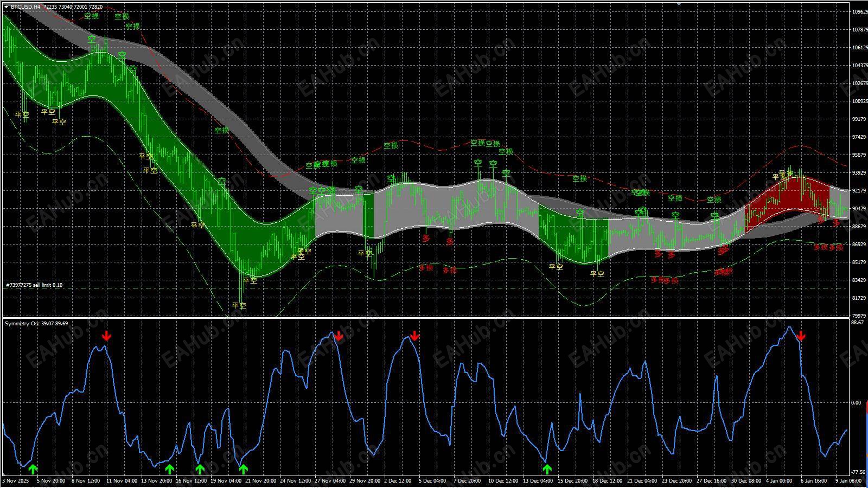The image size is (868, 488).
Task: Select the #73977275 sell limit 0.10 order label
Action: click(34, 285)
